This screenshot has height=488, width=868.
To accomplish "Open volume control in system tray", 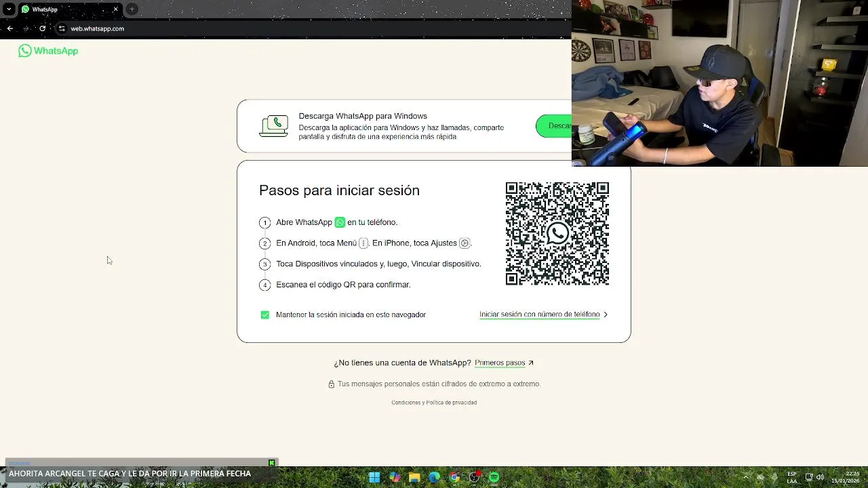I will [x=821, y=477].
